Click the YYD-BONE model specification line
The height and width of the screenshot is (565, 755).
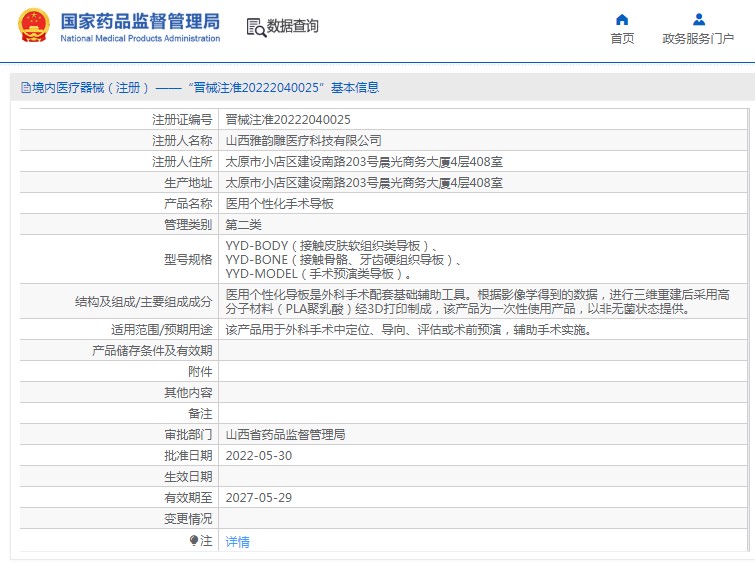point(343,260)
